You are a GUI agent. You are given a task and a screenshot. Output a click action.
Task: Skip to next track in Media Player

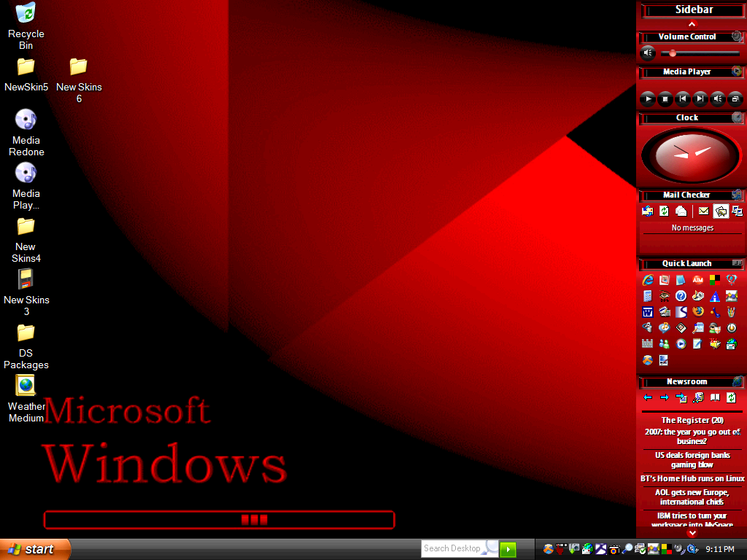tap(700, 99)
